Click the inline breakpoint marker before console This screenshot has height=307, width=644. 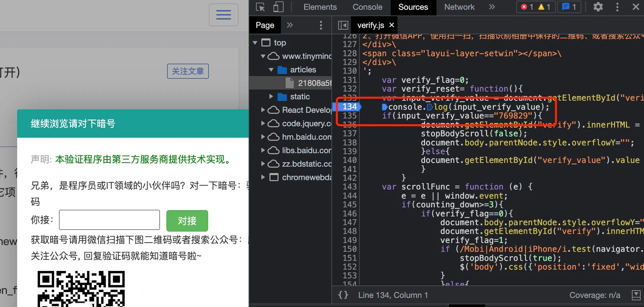click(385, 107)
